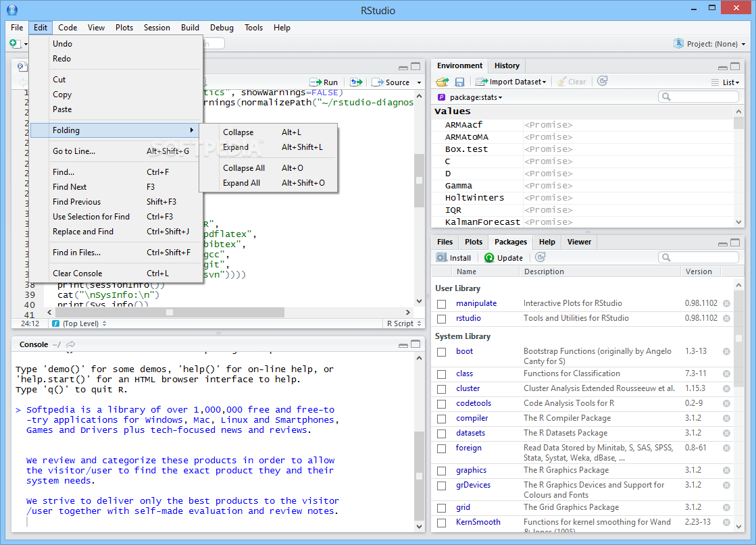Maximize the Environment pane
756x545 pixels.
point(735,66)
